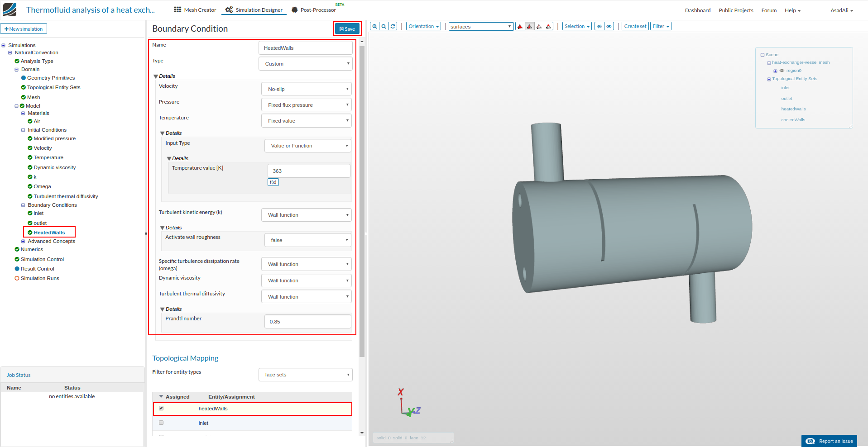Screen dimensions: 868x447
Task: Click the zoom out viewer icon
Action: pos(384,26)
